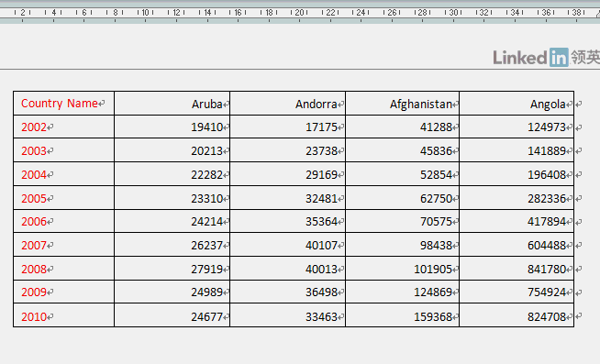
Task: Click the 2002 row label
Action: click(x=34, y=127)
